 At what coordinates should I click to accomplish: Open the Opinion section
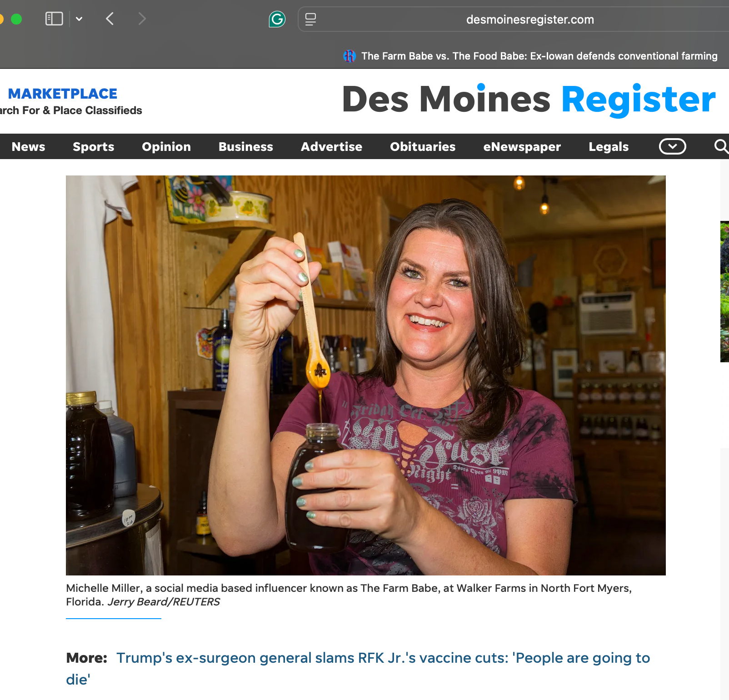point(166,146)
